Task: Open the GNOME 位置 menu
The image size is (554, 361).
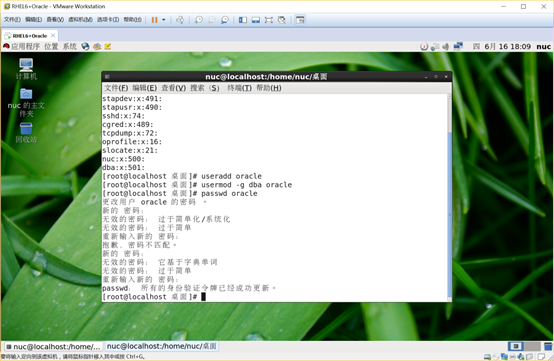Action: (51, 47)
